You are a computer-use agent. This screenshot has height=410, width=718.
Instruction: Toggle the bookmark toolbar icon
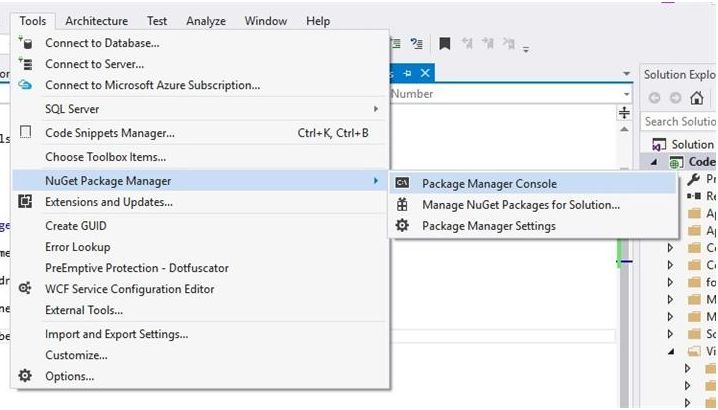coord(444,44)
